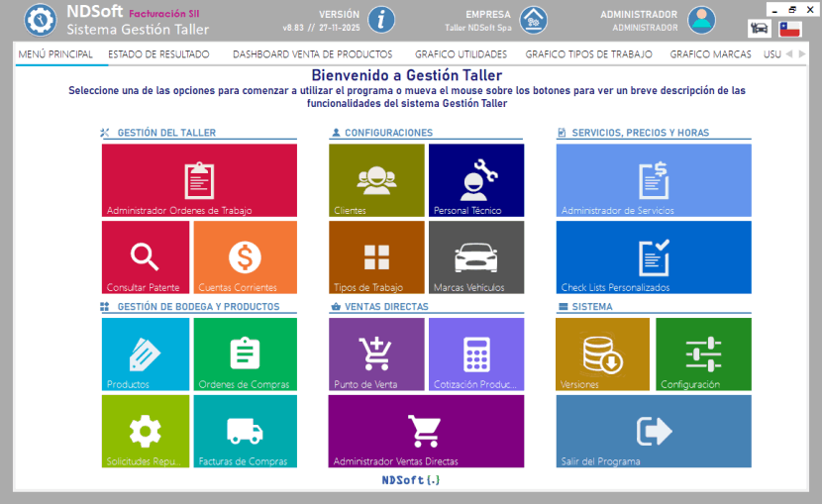This screenshot has width=822, height=504.
Task: Open Administrador Ventas Directas
Action: point(426,431)
